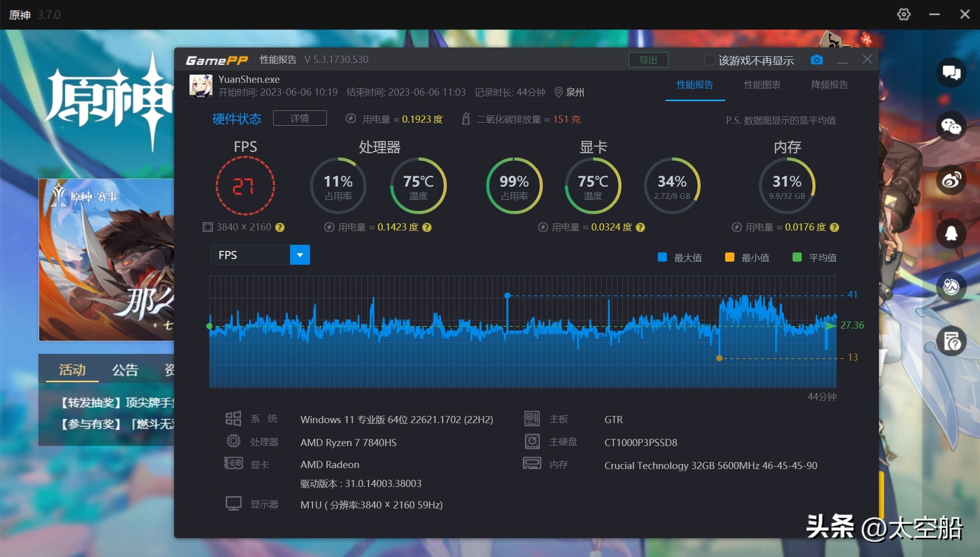The height and width of the screenshot is (557, 980).
Task: Click the WeChat icon in right sidebar
Action: [x=951, y=126]
